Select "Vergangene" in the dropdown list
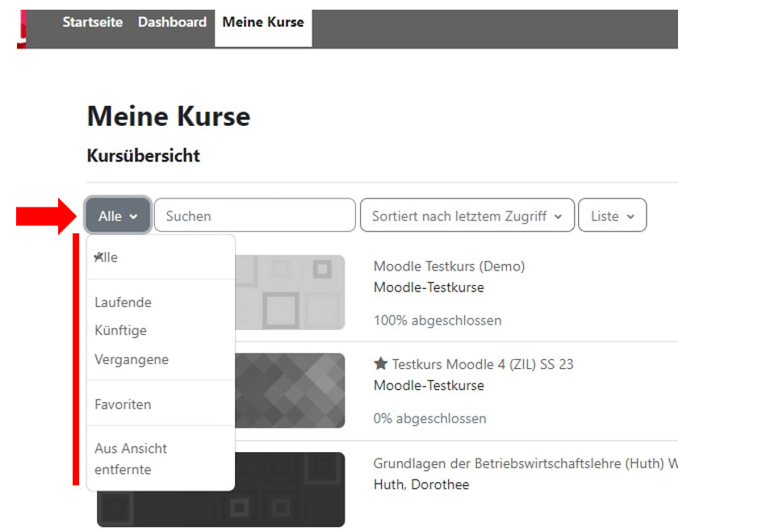The image size is (762, 532). pyautogui.click(x=132, y=359)
